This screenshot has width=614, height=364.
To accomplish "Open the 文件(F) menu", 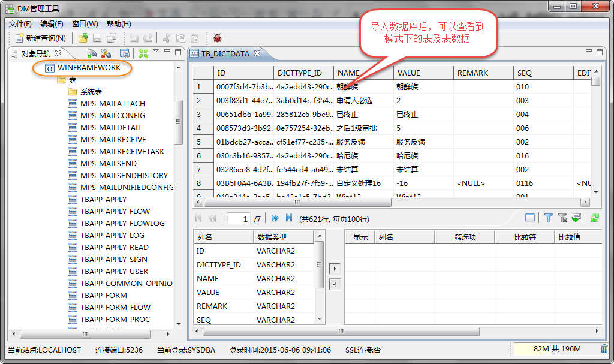I will (x=20, y=24).
